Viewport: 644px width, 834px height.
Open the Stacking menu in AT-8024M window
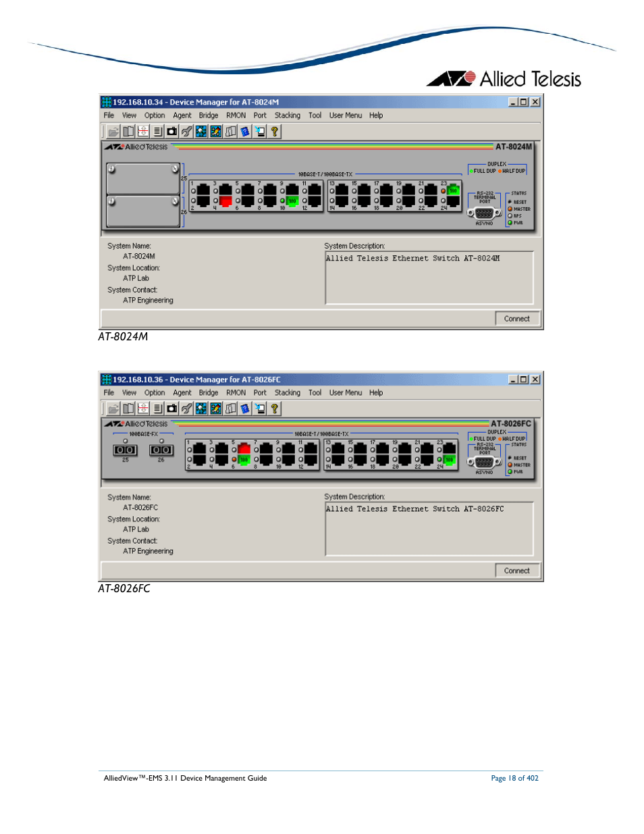tap(288, 115)
